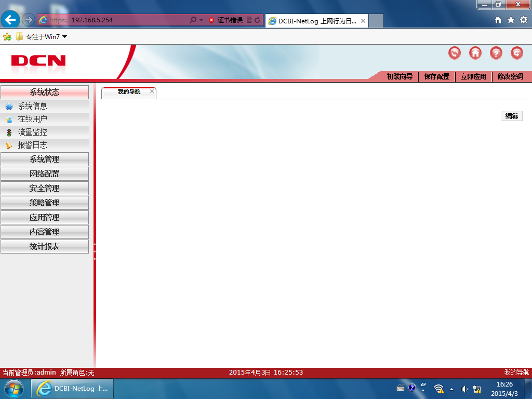
Task: Click the 系统信息 info icon
Action: 9,107
